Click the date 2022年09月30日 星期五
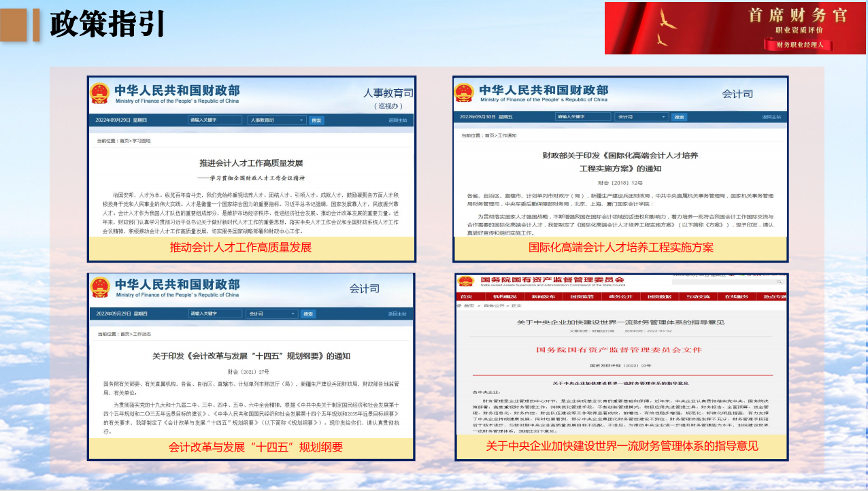Screen dimensions: 868x491 (485, 117)
